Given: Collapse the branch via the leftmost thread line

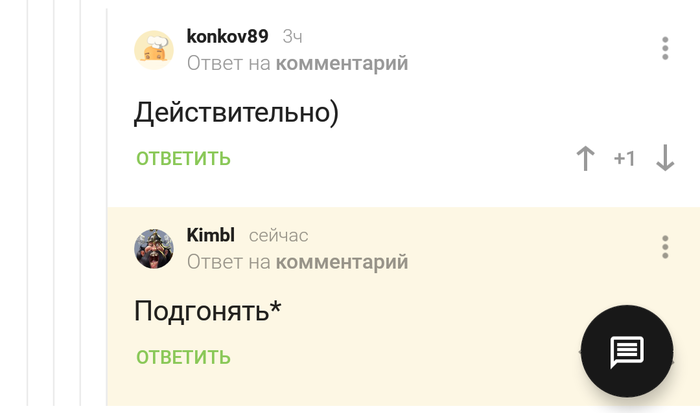Looking at the screenshot, I should (x=29, y=200).
